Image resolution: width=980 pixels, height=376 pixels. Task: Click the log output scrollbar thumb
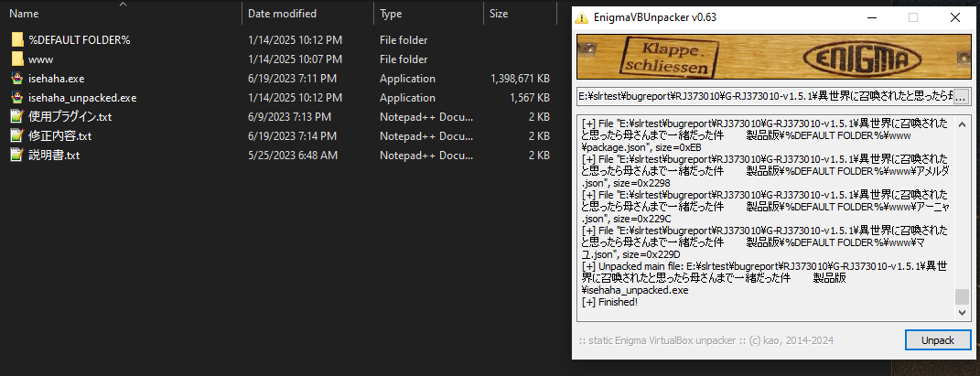[x=961, y=296]
